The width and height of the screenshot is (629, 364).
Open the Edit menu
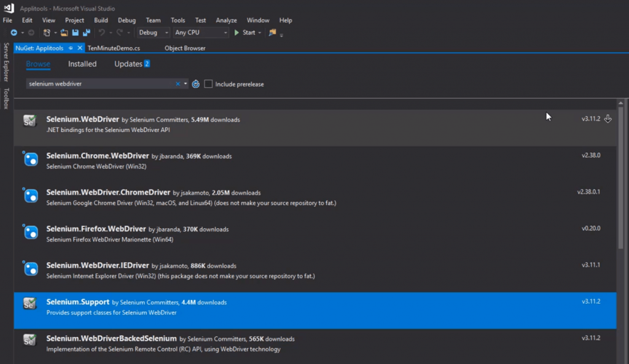point(27,20)
